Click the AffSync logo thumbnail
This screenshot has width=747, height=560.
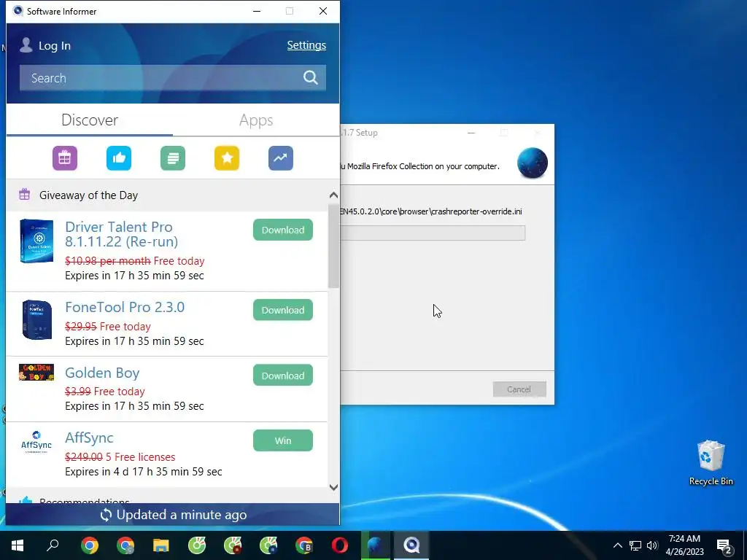coord(36,443)
